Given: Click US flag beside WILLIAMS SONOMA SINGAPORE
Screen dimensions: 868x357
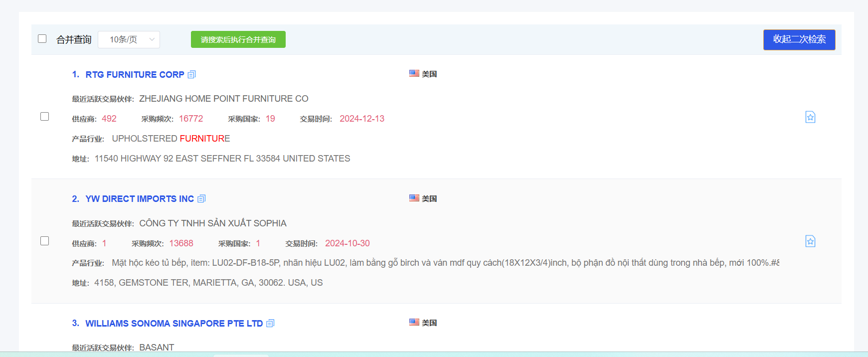Looking at the screenshot, I should [414, 322].
